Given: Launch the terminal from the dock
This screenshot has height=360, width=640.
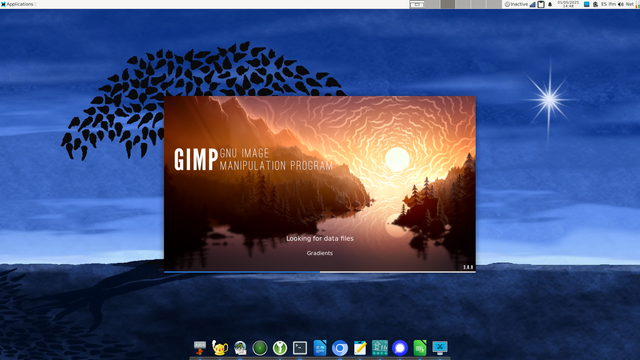Looking at the screenshot, I should 300,348.
